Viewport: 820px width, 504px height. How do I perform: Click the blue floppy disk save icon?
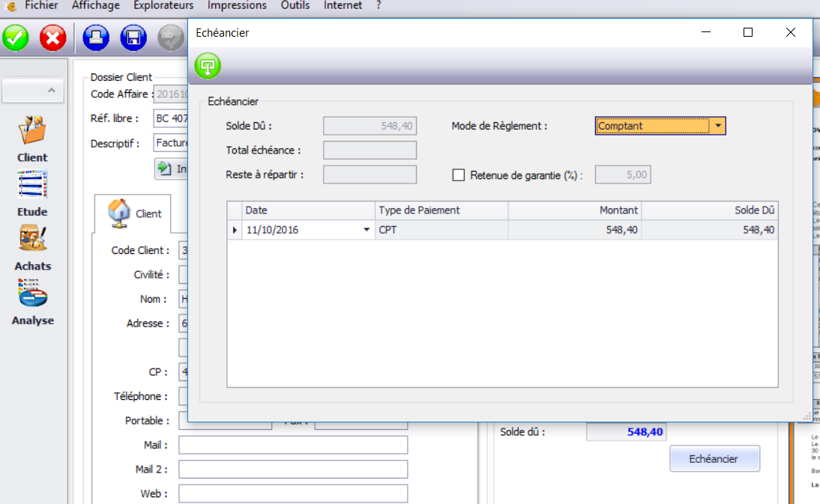click(x=134, y=37)
